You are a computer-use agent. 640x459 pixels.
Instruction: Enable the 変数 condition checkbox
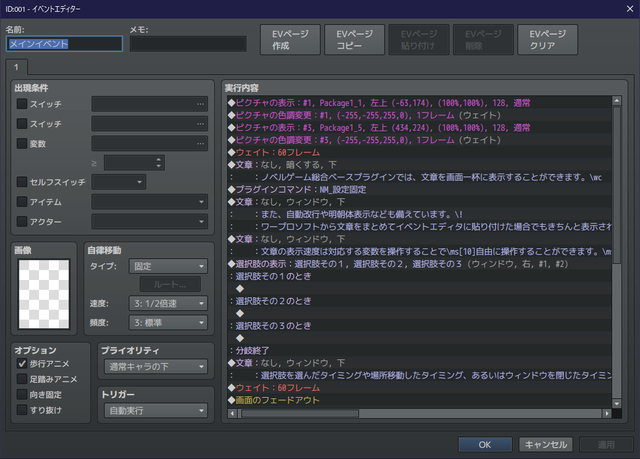click(22, 143)
